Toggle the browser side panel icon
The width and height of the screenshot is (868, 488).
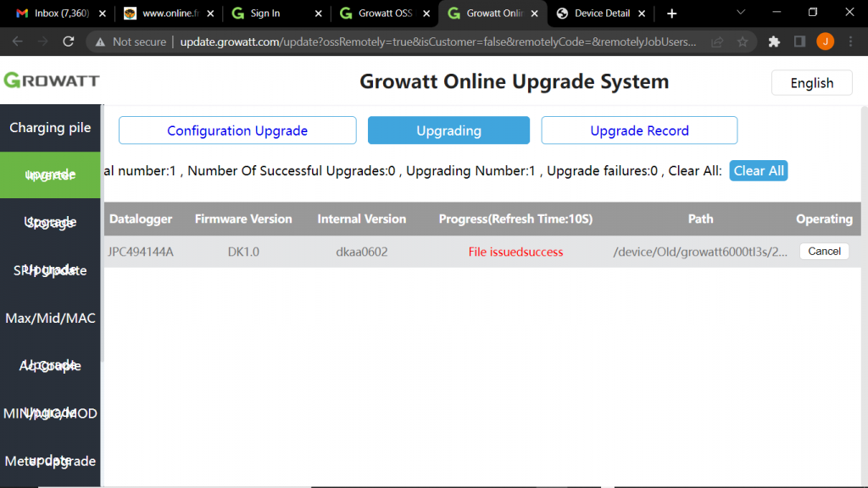click(x=799, y=42)
